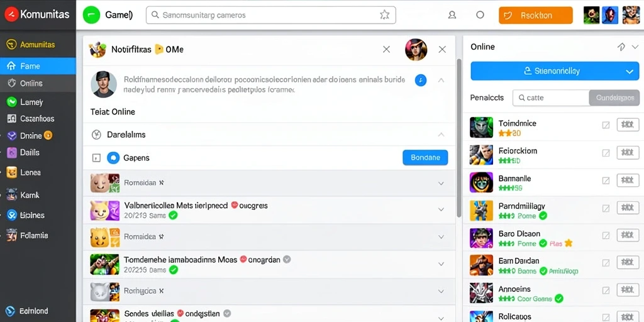Toggle the checkbox for Parndmiilagy
Screen dimensions: 644x322
pyautogui.click(x=606, y=208)
